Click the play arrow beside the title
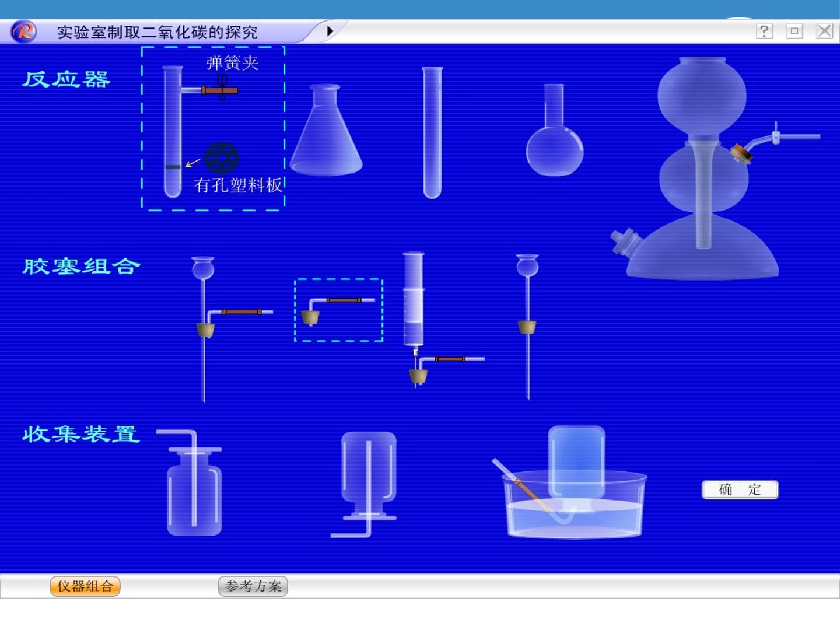Screen dimensions: 840x630 pyautogui.click(x=330, y=31)
